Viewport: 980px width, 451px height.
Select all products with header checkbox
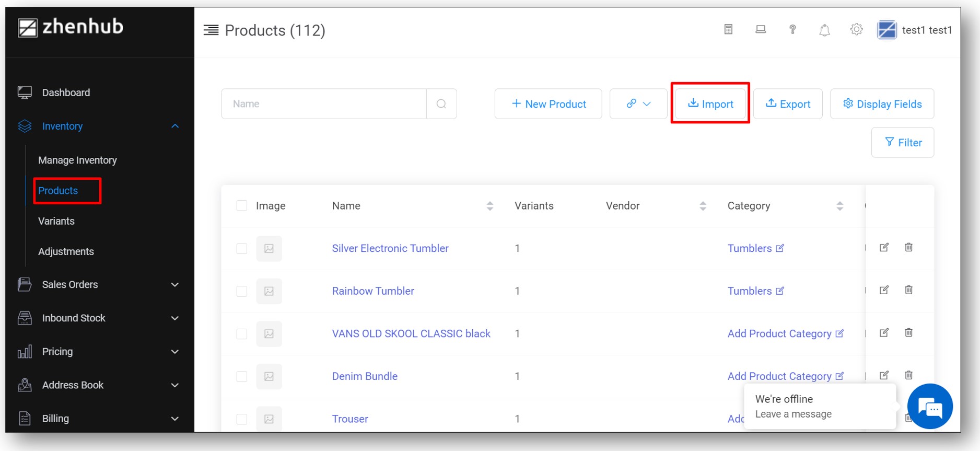coord(242,205)
